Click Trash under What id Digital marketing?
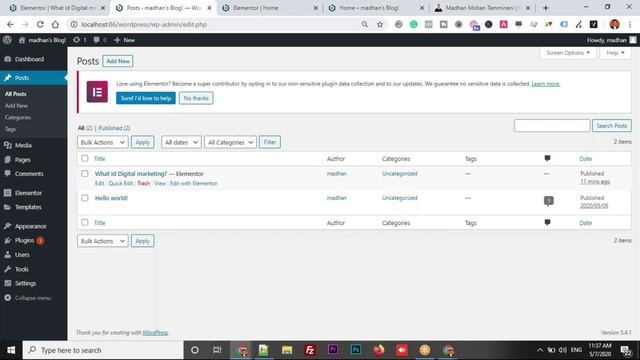This screenshot has width=640, height=360. click(x=143, y=183)
